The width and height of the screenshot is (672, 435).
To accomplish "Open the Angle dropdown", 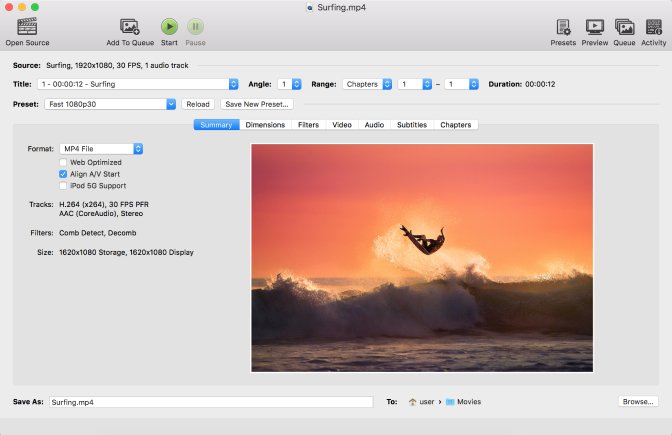I will [290, 84].
